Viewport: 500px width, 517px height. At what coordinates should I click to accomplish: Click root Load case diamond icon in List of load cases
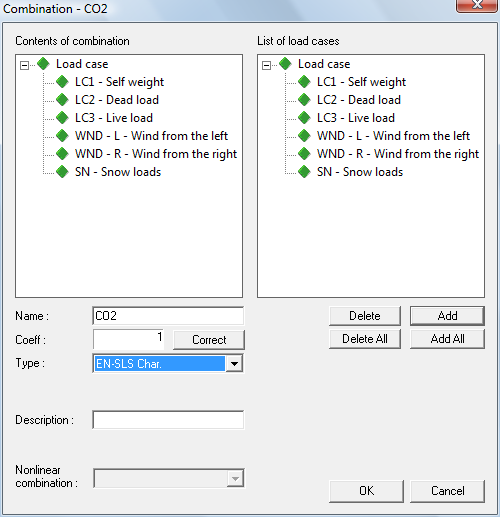285,64
